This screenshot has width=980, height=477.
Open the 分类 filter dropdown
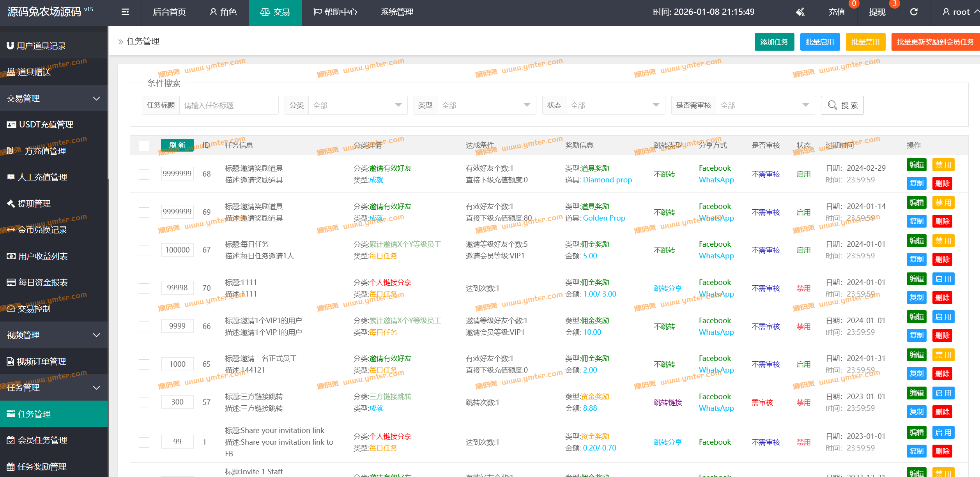pyautogui.click(x=357, y=105)
